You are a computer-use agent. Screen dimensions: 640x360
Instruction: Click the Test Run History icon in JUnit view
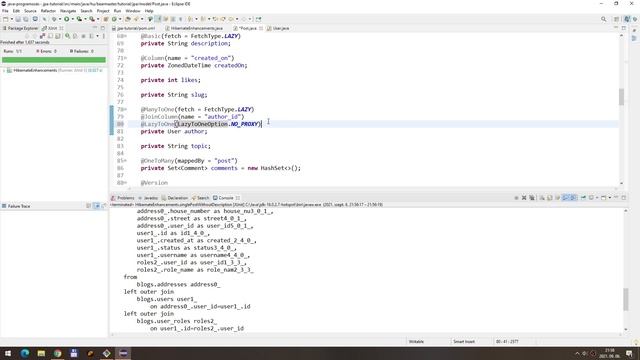tap(91, 36)
